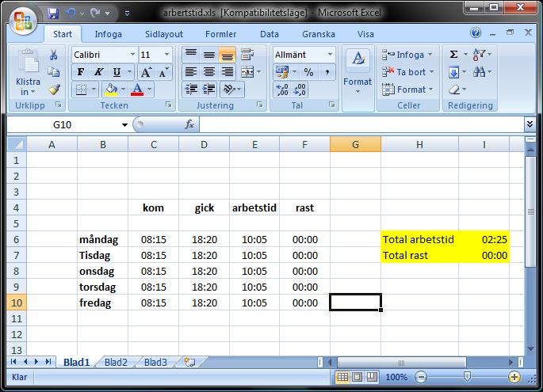Screen dimensions: 543x392
Task: Align text left
Action: [x=191, y=72]
